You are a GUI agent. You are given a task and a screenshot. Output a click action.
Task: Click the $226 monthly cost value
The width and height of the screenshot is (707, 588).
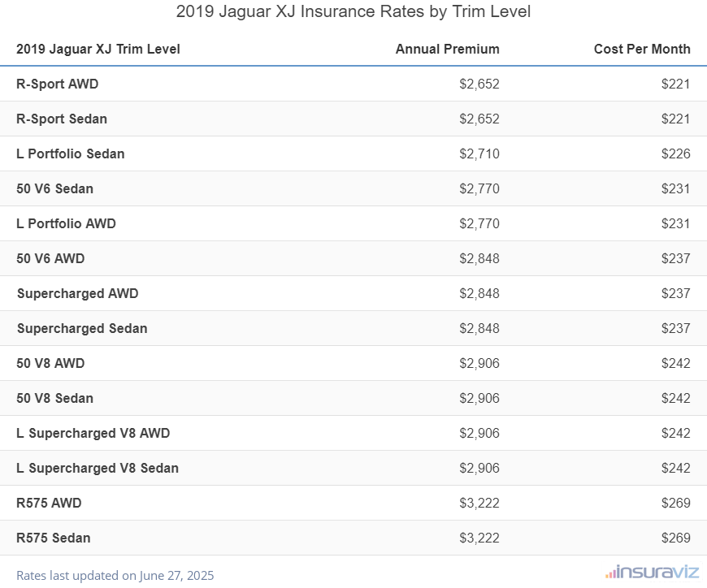(676, 154)
